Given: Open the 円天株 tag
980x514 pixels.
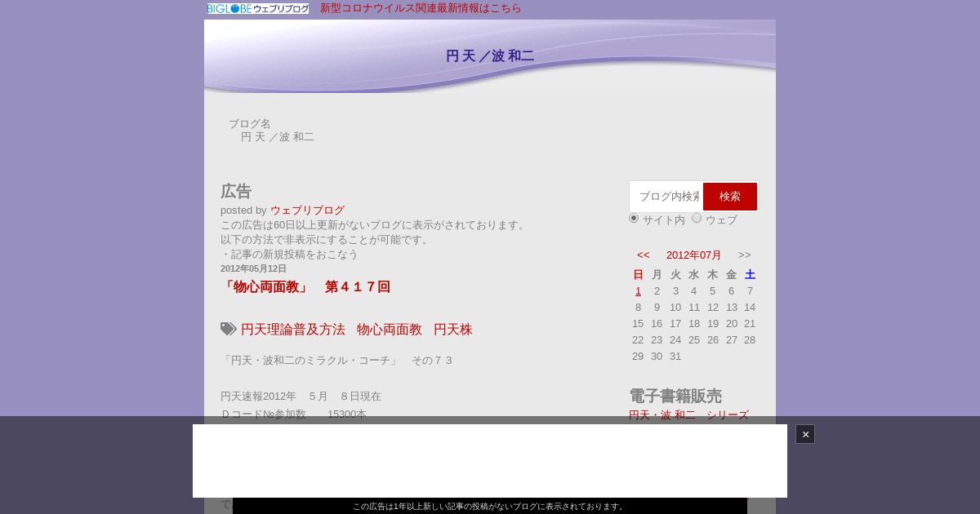Looking at the screenshot, I should (453, 330).
